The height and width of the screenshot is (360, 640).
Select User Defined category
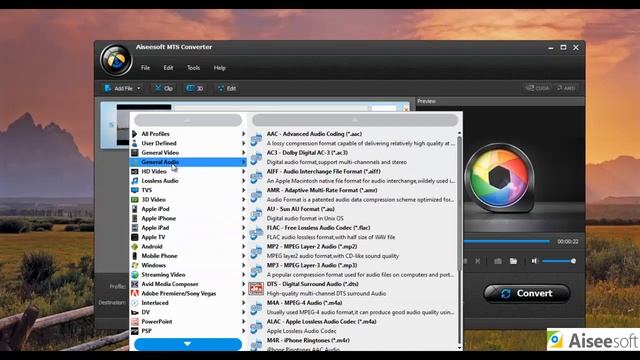tap(188, 143)
